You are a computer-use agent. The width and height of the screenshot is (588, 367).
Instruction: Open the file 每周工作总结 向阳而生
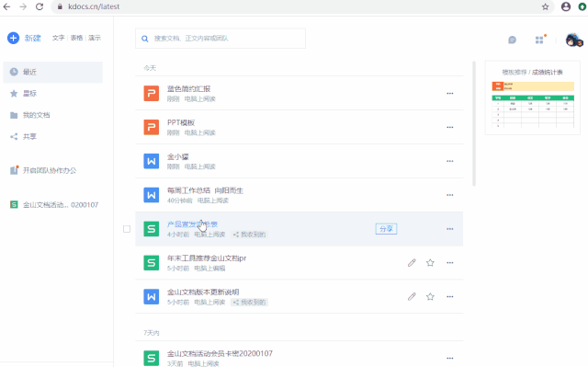click(x=205, y=190)
